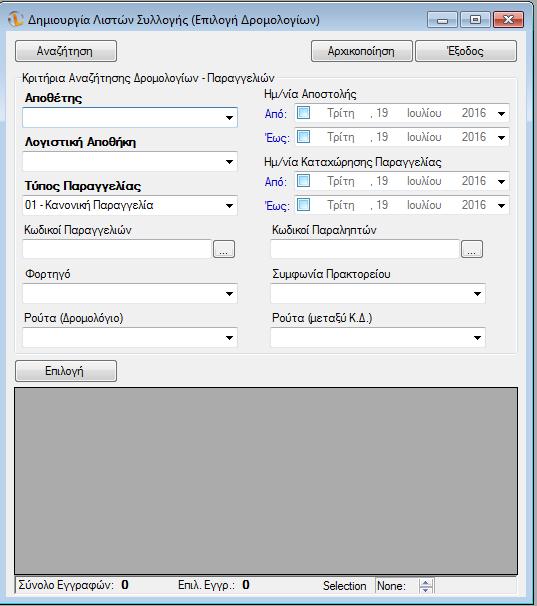Click the Κωδικοί Παραληπτών text field
537x606 pixels.
point(365,249)
